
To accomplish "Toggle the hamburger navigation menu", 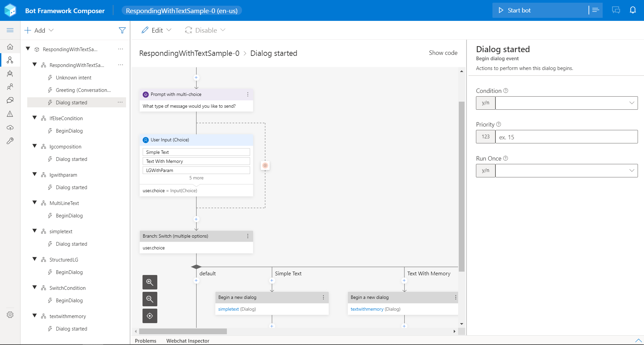I will [x=10, y=30].
